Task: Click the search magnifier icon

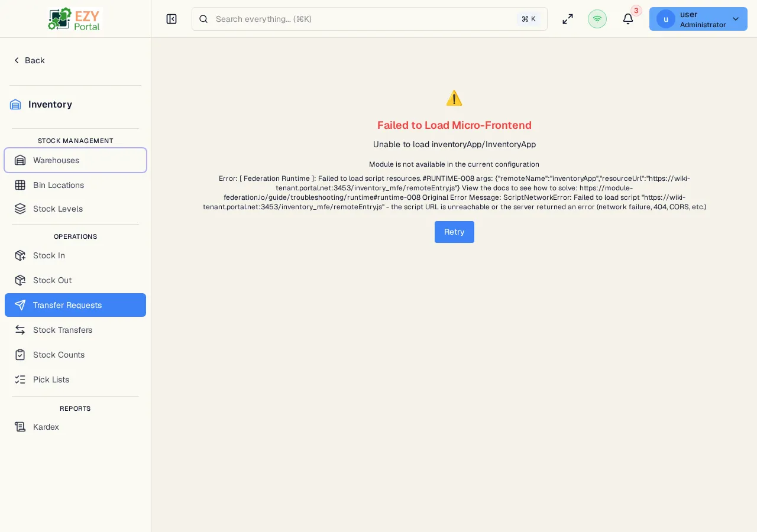Action: point(203,19)
